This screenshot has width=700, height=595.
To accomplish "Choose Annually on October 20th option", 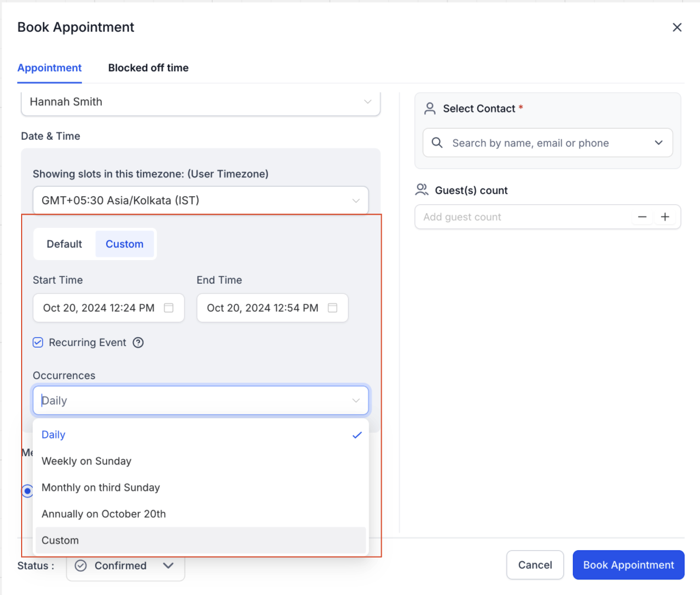I will click(201, 514).
